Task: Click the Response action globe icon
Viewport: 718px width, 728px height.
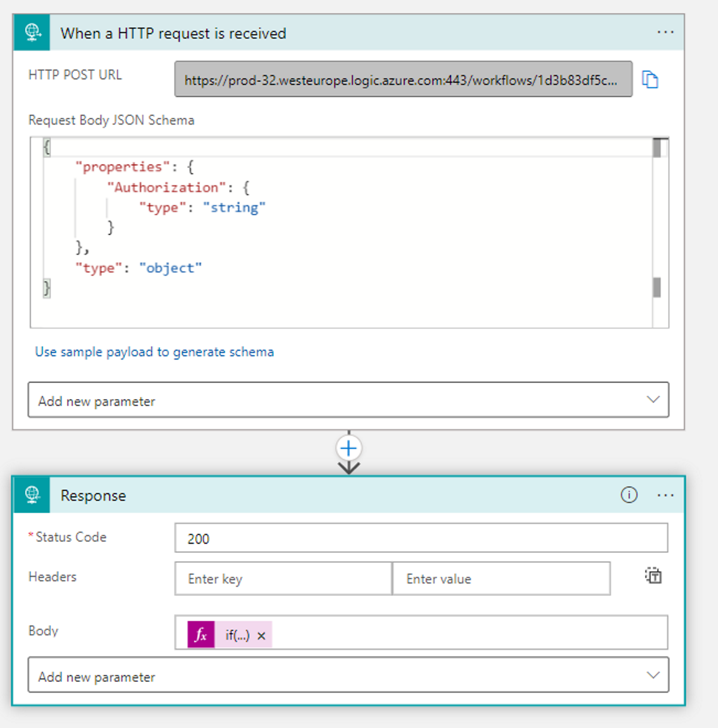Action: tap(32, 495)
